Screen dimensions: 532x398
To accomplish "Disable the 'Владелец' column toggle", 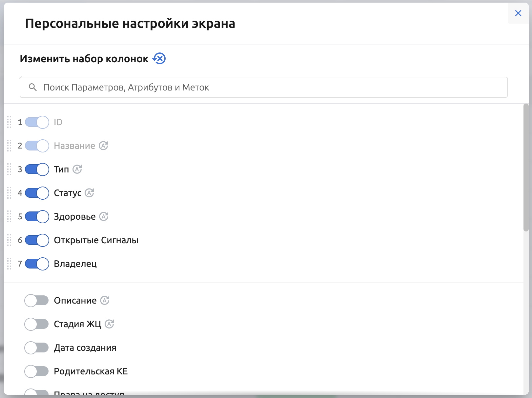I will (36, 264).
